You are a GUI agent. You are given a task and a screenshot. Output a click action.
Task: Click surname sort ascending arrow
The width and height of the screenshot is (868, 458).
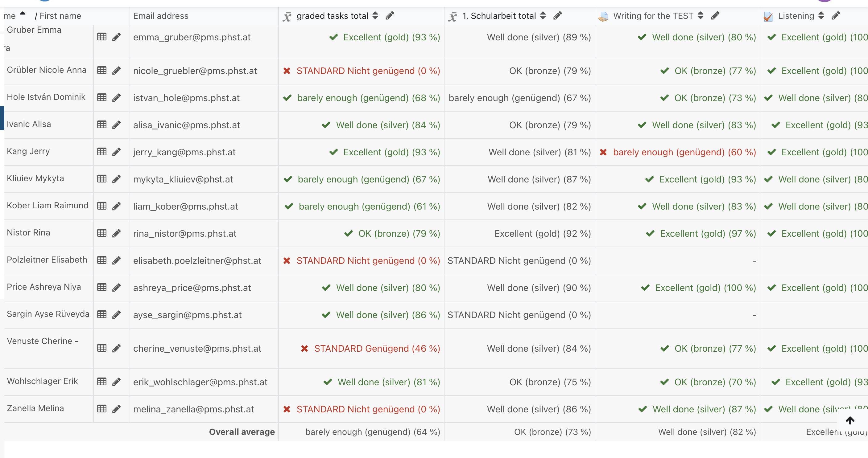coord(23,14)
